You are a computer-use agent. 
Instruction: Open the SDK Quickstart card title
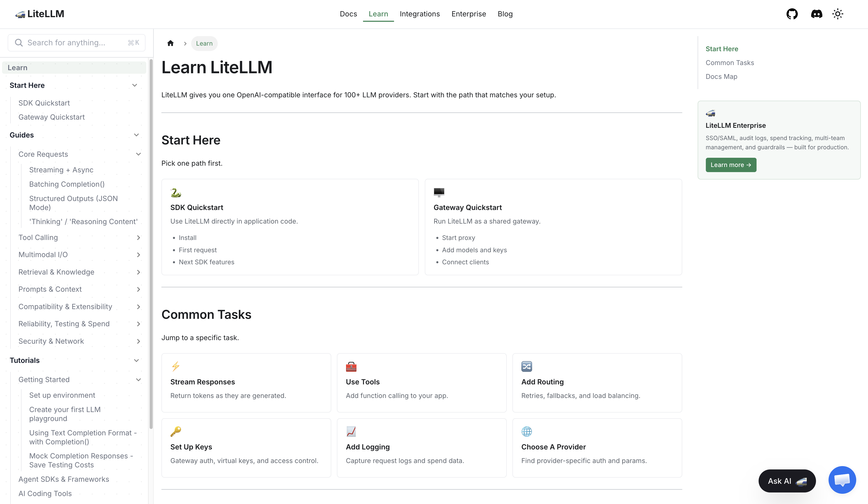197,208
